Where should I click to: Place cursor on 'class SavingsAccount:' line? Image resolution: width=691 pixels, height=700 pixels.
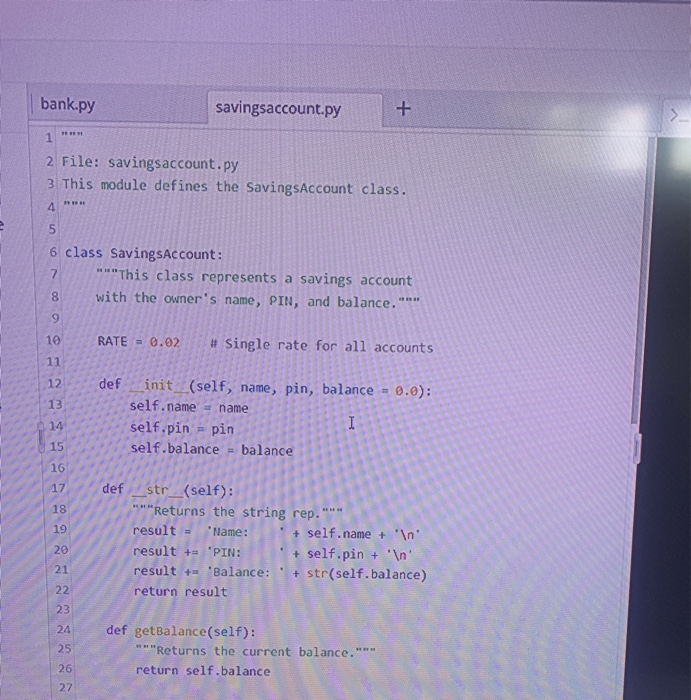coord(144,254)
